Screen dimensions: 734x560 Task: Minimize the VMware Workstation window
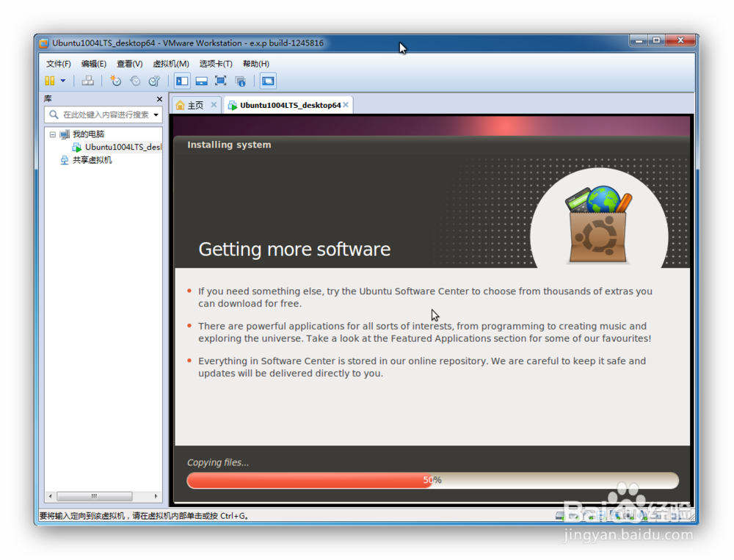[639, 41]
